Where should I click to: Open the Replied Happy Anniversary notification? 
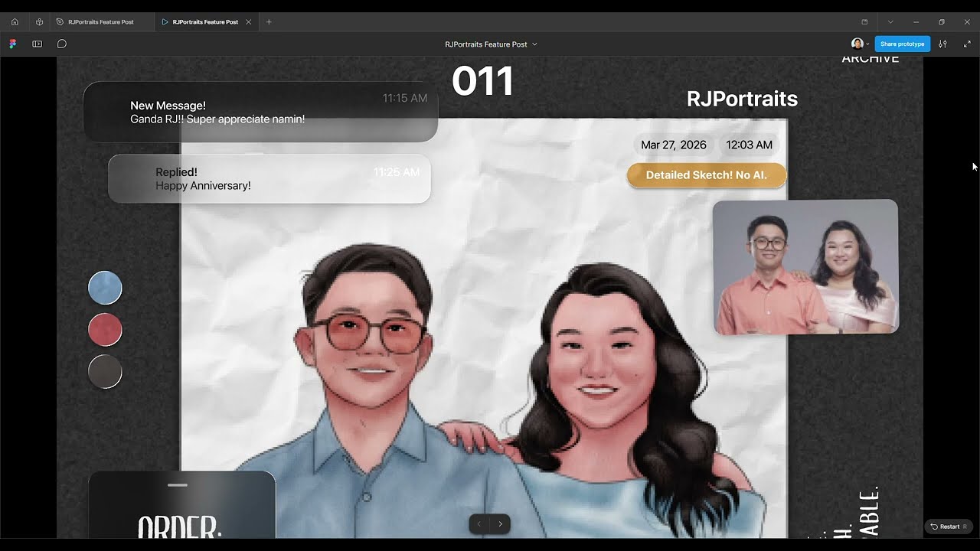tap(269, 178)
